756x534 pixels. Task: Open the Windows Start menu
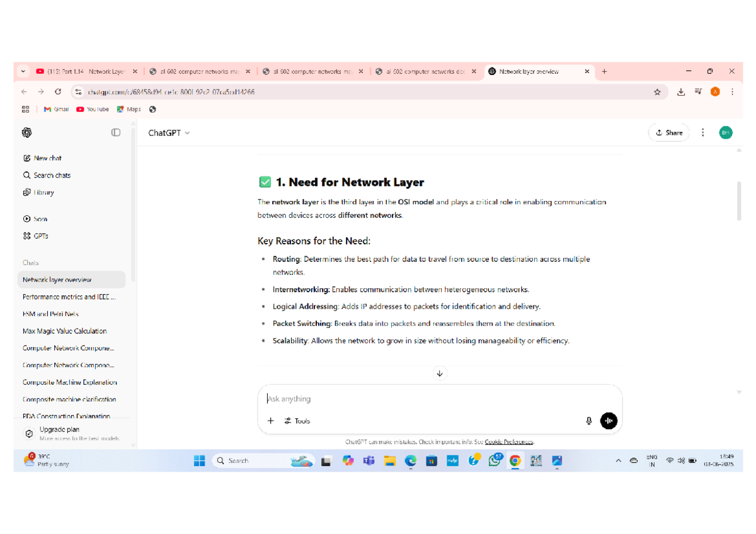(x=200, y=461)
